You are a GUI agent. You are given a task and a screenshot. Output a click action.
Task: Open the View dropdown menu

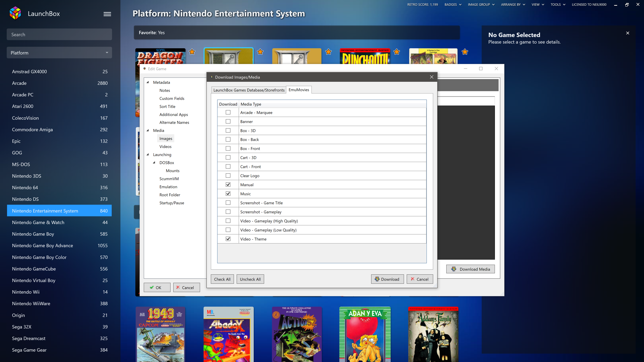click(x=538, y=5)
